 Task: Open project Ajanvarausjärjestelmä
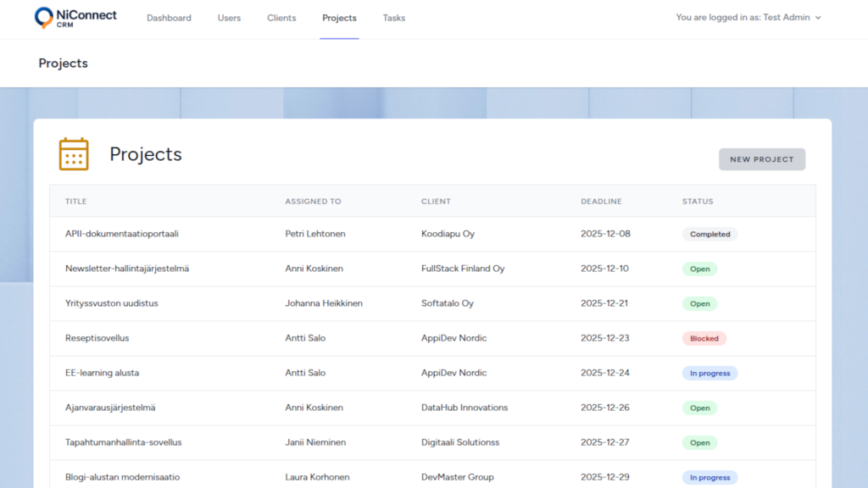(110, 408)
